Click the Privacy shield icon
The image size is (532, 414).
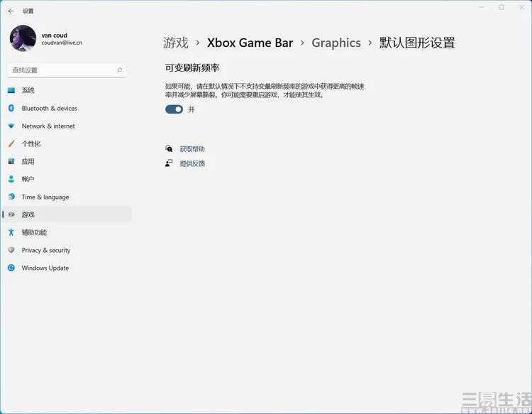[11, 250]
